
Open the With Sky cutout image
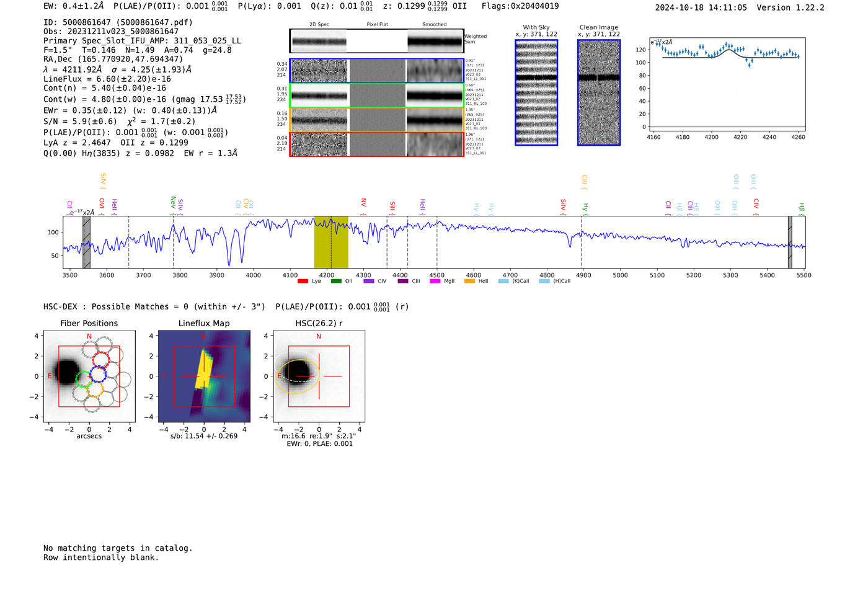(x=536, y=92)
